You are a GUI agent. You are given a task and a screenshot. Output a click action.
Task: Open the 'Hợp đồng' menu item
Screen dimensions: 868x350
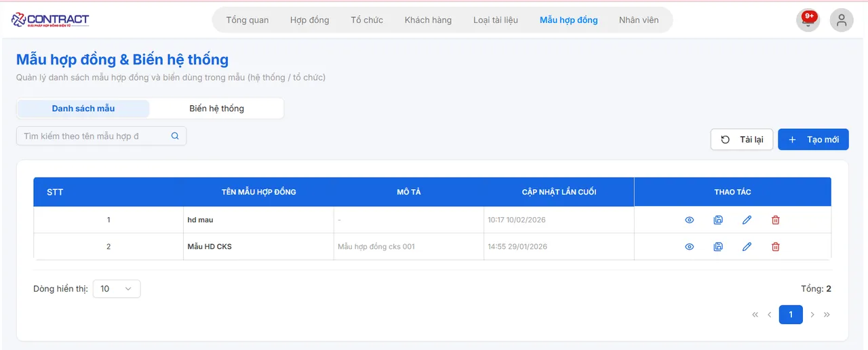click(309, 20)
